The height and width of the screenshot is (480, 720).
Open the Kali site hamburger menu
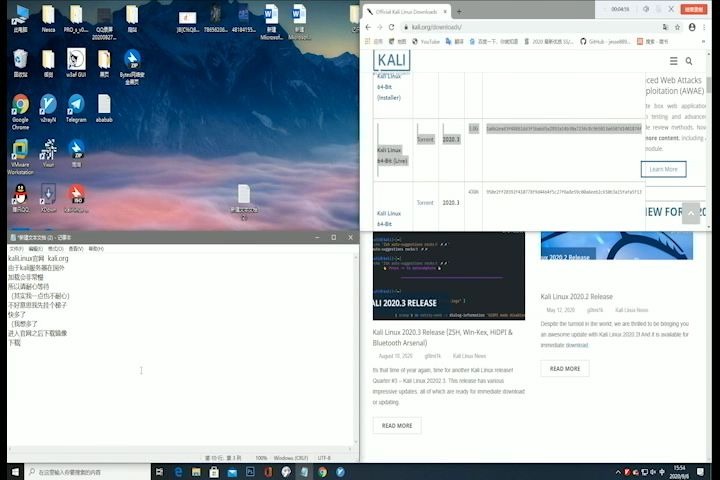(674, 61)
